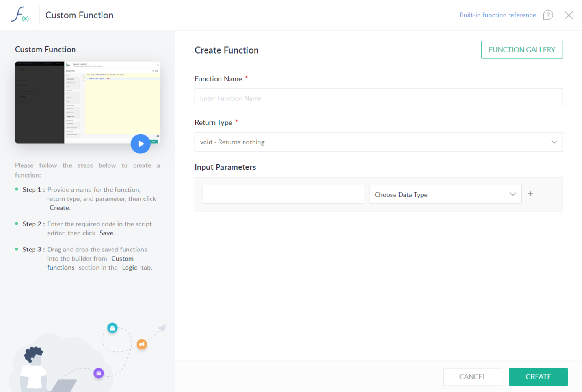Click the CANCEL button
Viewport: 582px width, 392px height.
click(472, 377)
